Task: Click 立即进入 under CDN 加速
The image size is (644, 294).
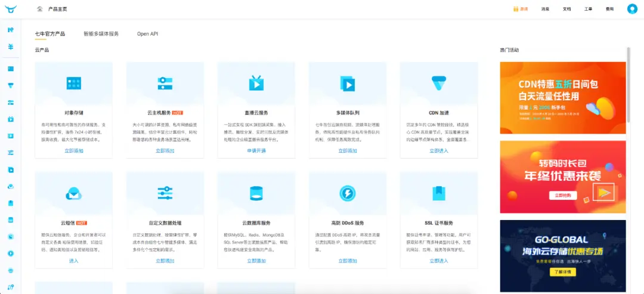Action: pos(439,151)
